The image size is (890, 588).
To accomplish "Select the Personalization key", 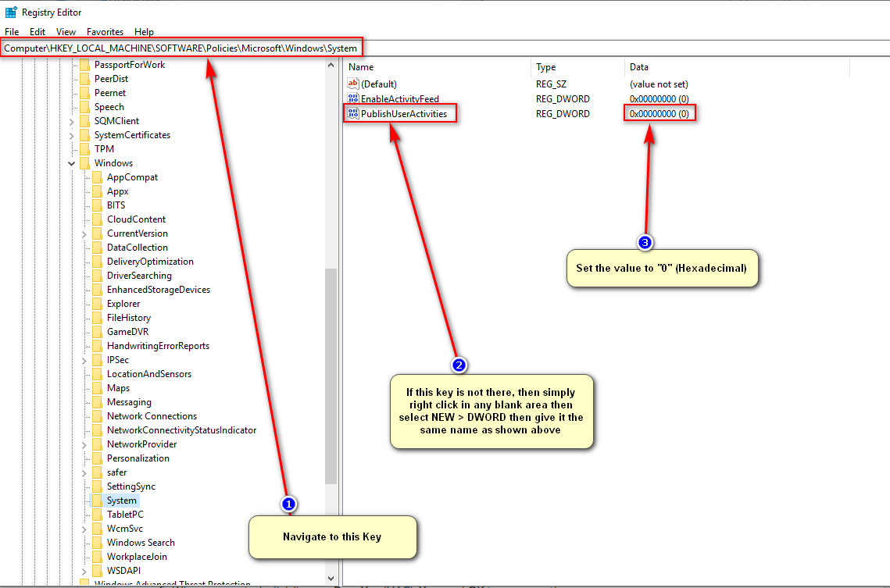I will pos(138,458).
